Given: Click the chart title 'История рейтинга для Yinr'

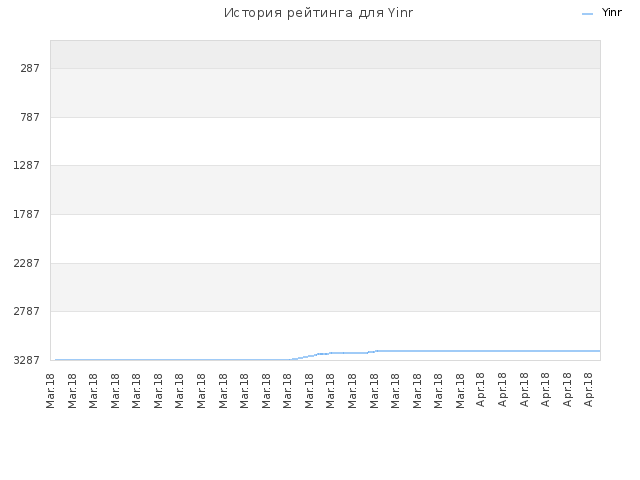Looking at the screenshot, I should tap(318, 13).
